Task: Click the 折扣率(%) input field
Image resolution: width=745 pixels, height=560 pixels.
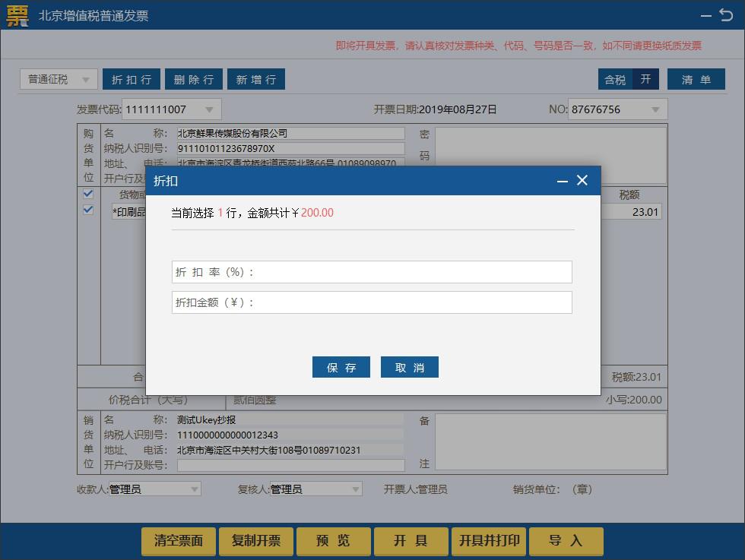Action: click(372, 272)
